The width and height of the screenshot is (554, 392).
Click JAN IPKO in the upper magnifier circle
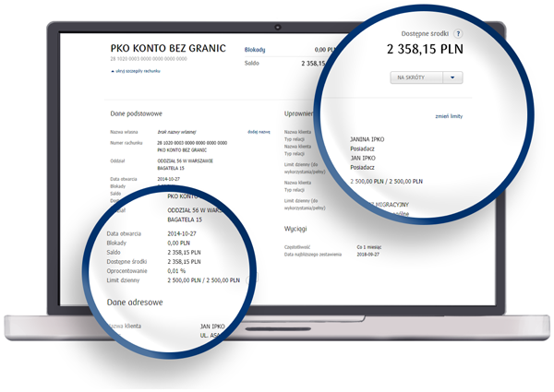click(363, 158)
